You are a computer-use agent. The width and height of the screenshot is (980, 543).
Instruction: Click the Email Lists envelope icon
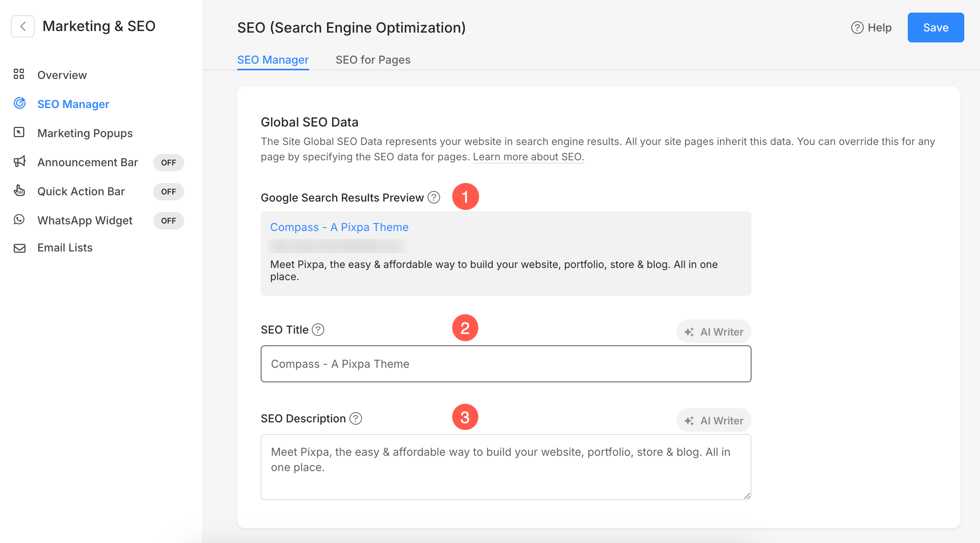coord(19,248)
